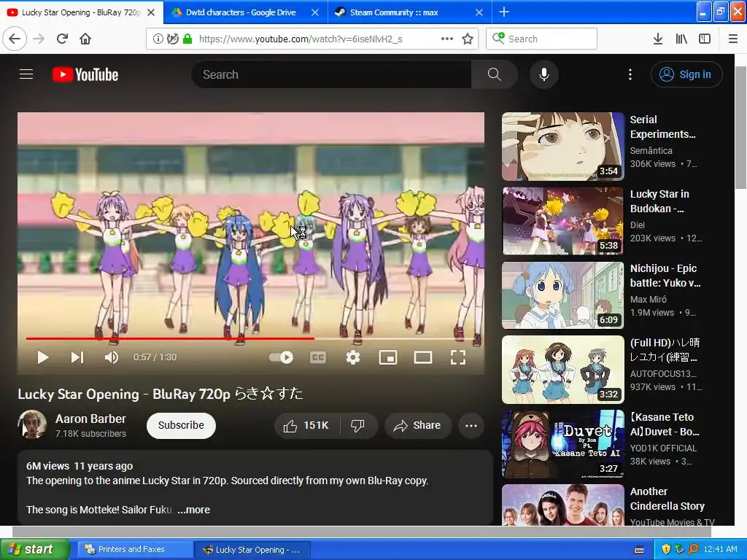The height and width of the screenshot is (560, 747).
Task: Click the horizontal scrollbar at page bottom
Action: coord(362,531)
